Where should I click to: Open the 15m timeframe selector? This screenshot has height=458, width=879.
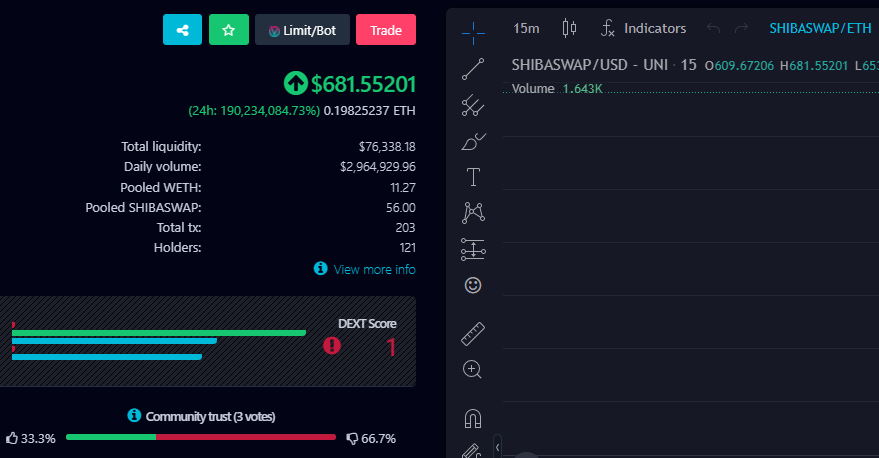coord(526,29)
